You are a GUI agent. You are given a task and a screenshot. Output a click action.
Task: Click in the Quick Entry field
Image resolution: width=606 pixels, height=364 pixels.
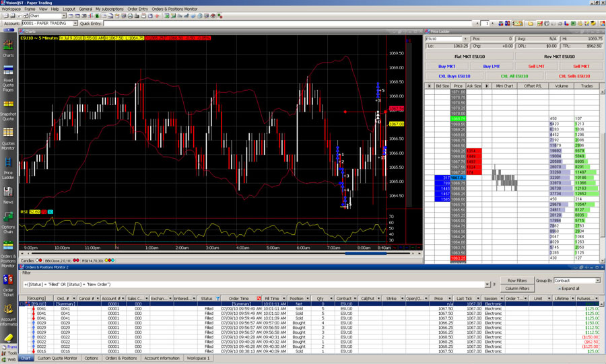pos(289,23)
